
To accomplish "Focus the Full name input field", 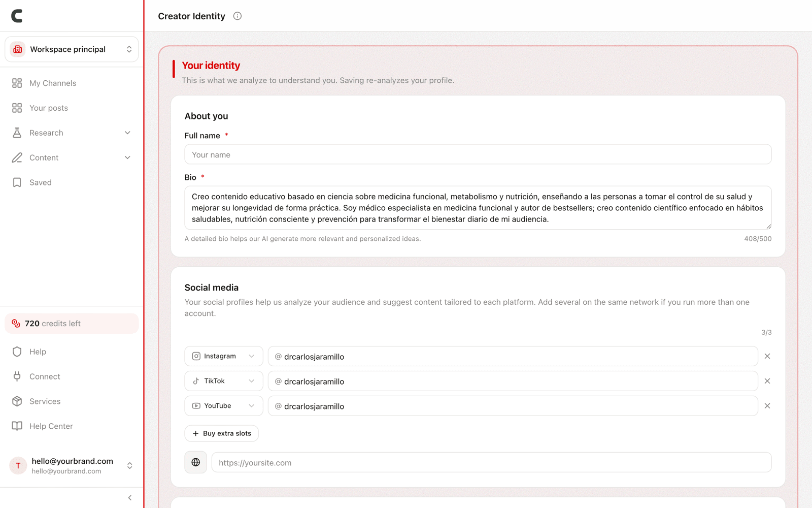I will tap(478, 154).
